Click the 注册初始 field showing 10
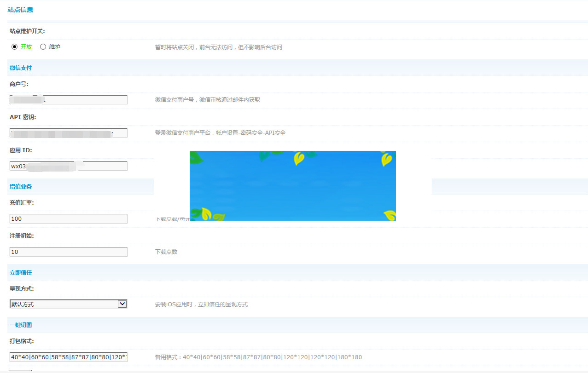This screenshot has width=588, height=373. coord(68,252)
